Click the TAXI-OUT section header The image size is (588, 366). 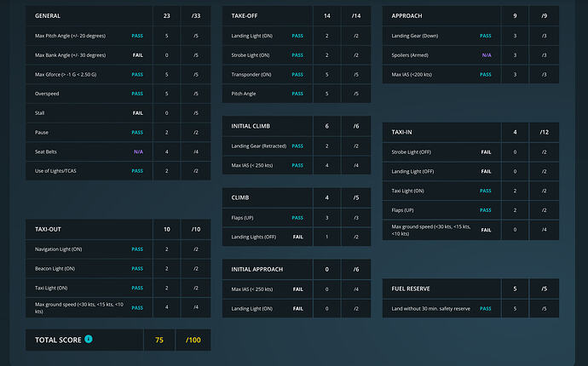pos(48,229)
